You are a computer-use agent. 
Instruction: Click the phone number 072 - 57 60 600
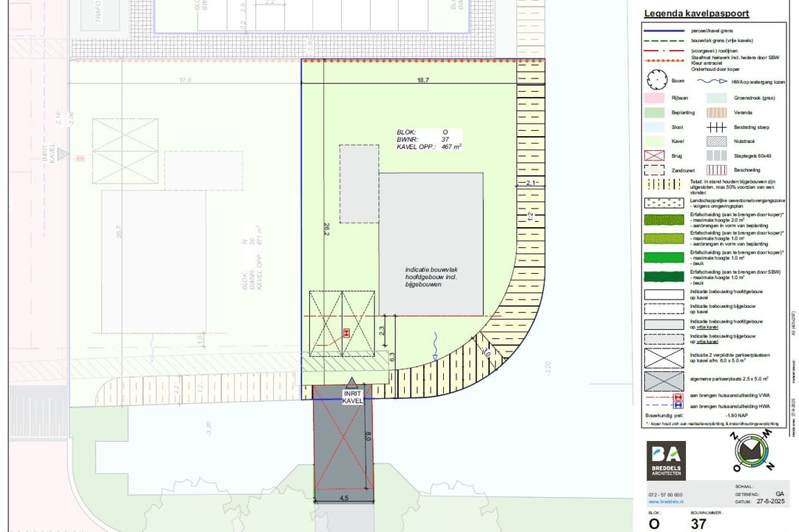coord(665,494)
